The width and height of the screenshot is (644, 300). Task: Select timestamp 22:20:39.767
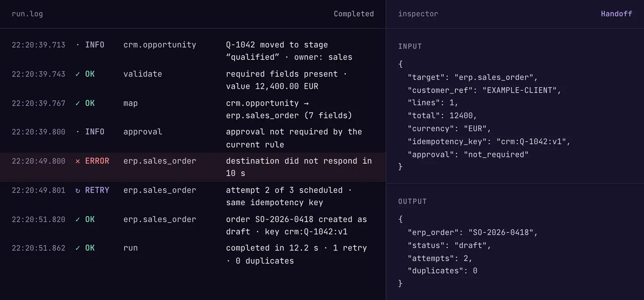pyautogui.click(x=38, y=103)
